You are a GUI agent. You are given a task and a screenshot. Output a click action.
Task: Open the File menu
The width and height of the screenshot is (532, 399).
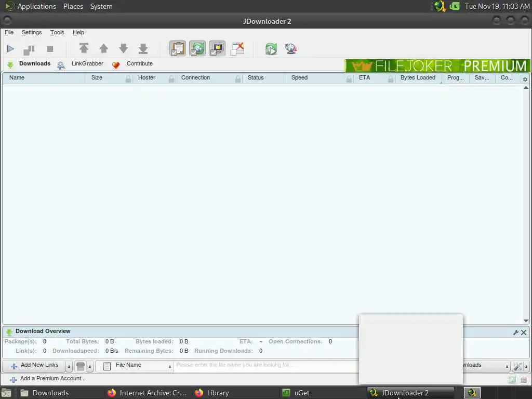pos(9,33)
